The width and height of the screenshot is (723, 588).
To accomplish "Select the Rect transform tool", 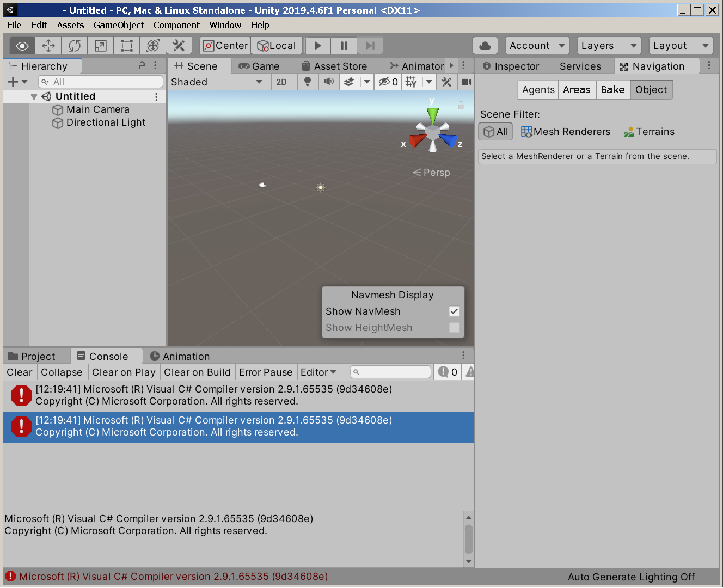I will tap(127, 46).
